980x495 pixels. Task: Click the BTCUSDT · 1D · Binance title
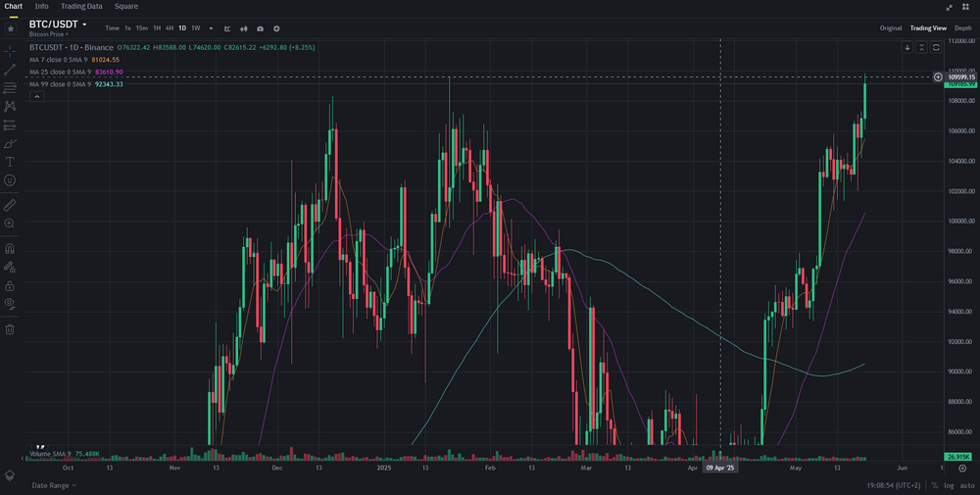(72, 47)
